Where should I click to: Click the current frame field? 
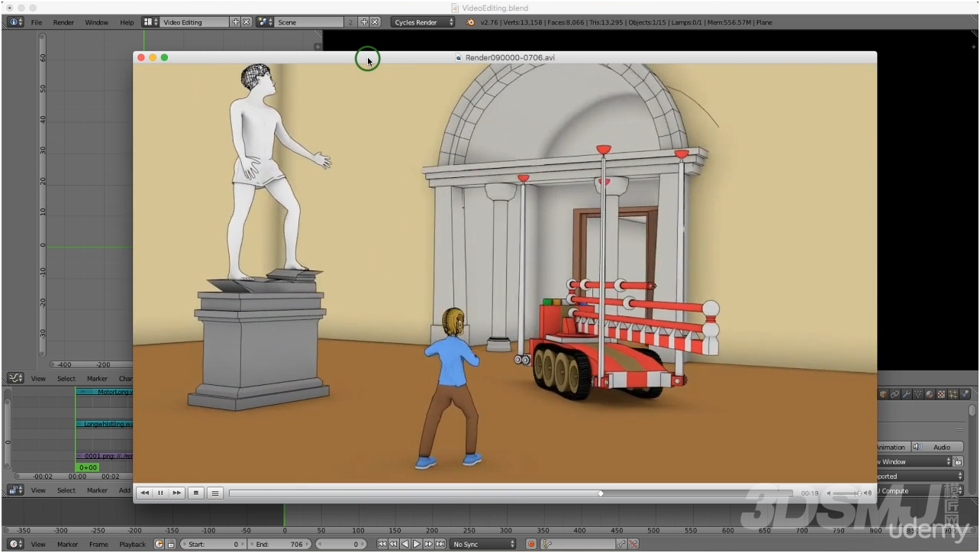coord(341,544)
